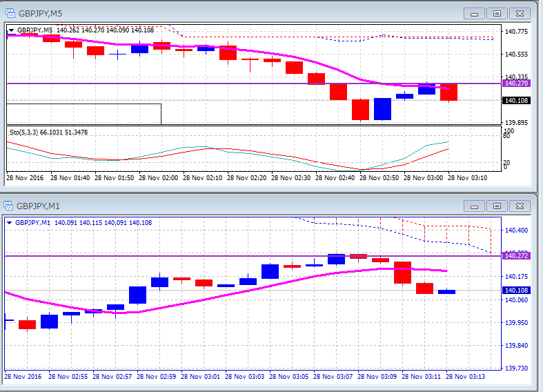Screen dimensions: 543x392
Task: Click the 139.950 price scale value
Action: tap(516, 323)
